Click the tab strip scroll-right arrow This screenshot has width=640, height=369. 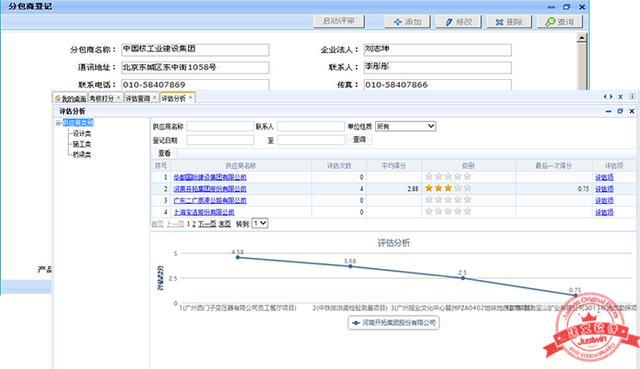point(611,97)
